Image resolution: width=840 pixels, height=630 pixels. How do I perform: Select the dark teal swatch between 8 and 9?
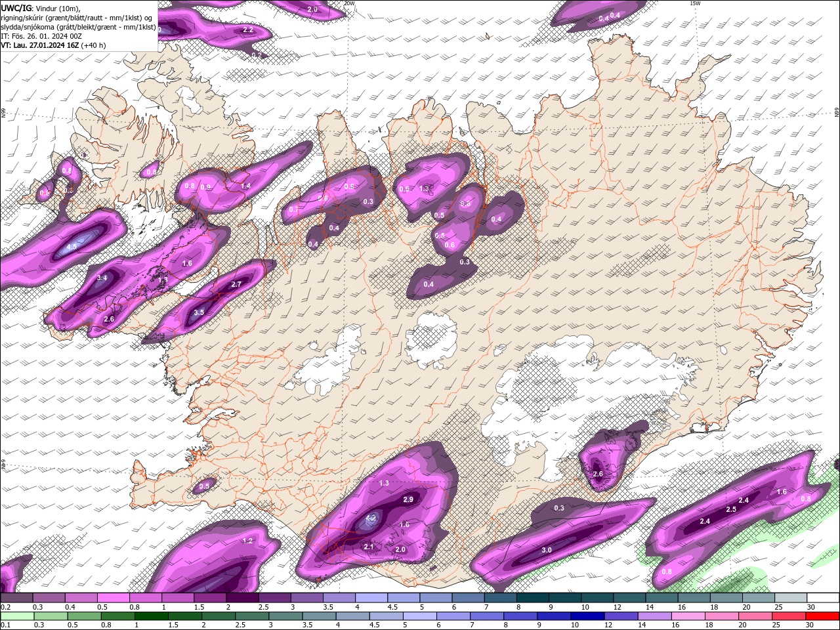[532, 598]
